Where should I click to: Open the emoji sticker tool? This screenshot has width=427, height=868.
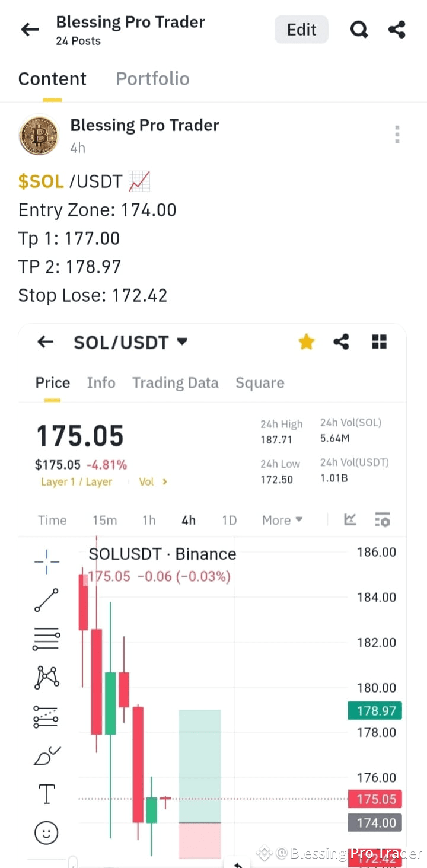(46, 832)
